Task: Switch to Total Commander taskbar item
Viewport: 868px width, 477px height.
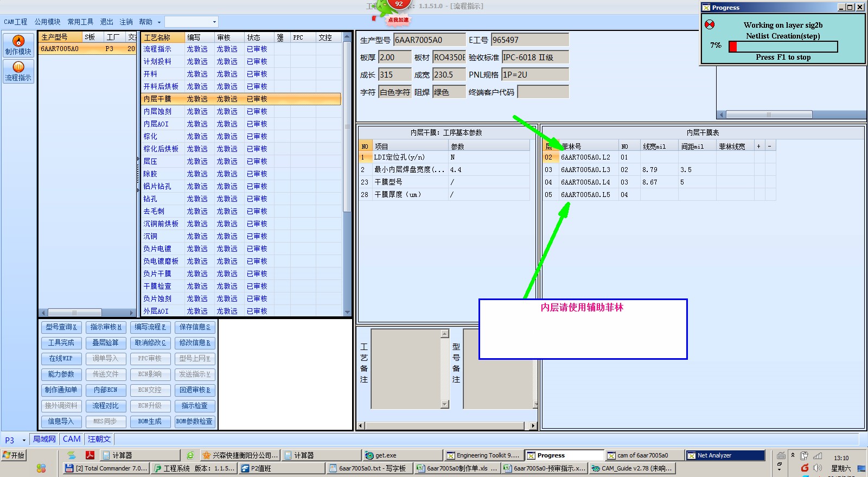Action: [106, 468]
